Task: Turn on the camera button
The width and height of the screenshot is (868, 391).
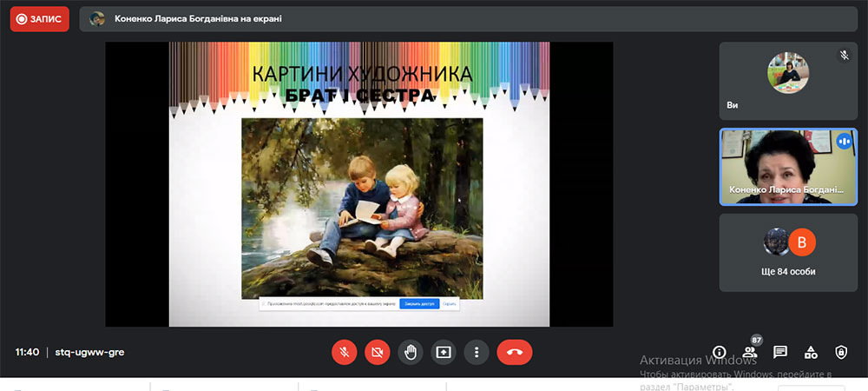Action: click(x=378, y=352)
